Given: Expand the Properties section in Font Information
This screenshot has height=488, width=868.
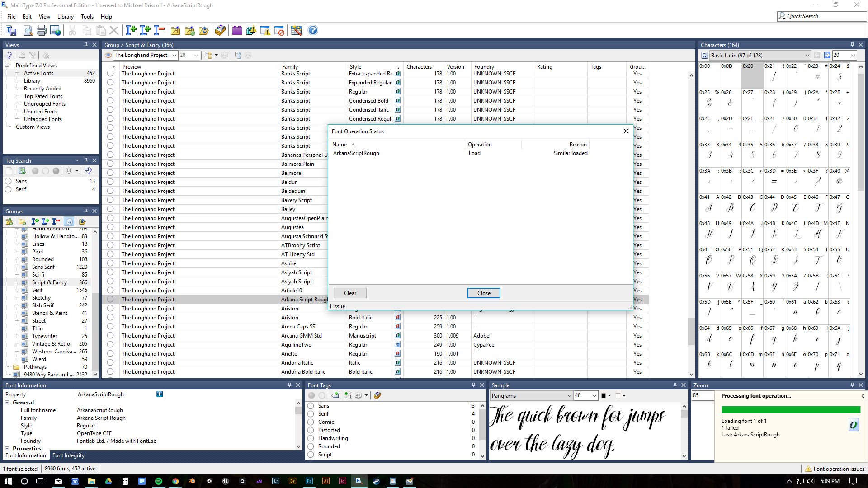Looking at the screenshot, I should [7, 449].
